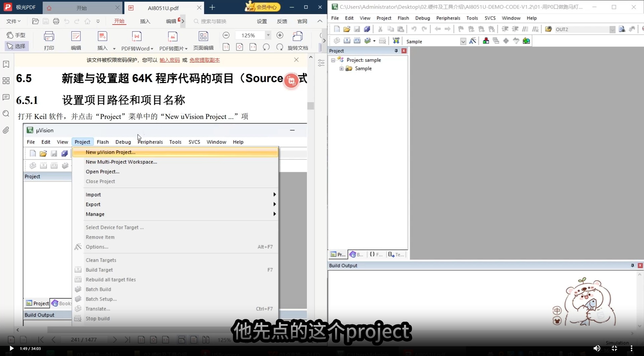Select the Select tool (选择)

pyautogui.click(x=16, y=46)
